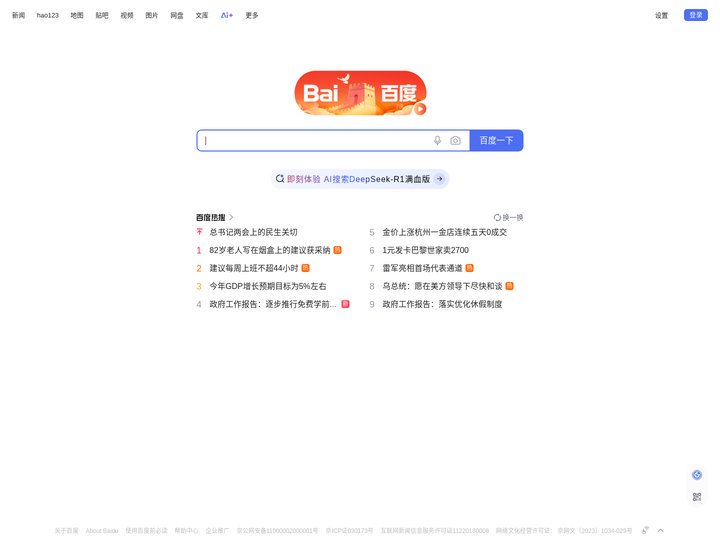
Task: Open the AI+ navigation item
Action: 227,15
